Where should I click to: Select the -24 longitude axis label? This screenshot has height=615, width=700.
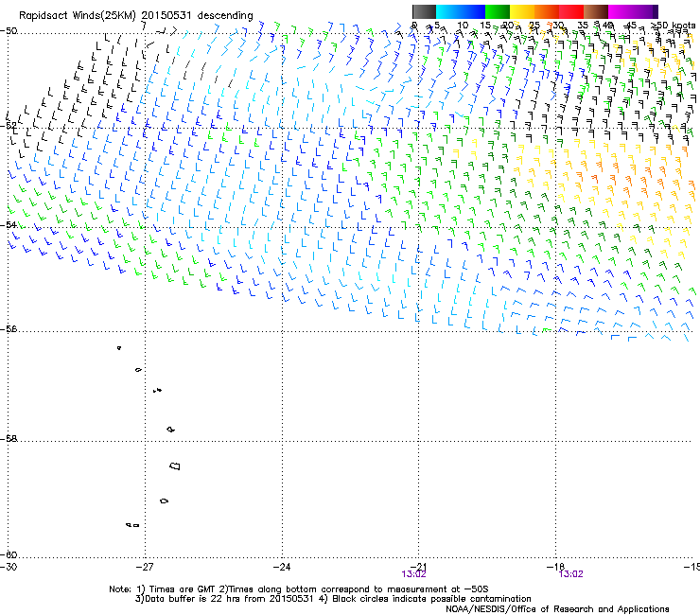tap(282, 567)
